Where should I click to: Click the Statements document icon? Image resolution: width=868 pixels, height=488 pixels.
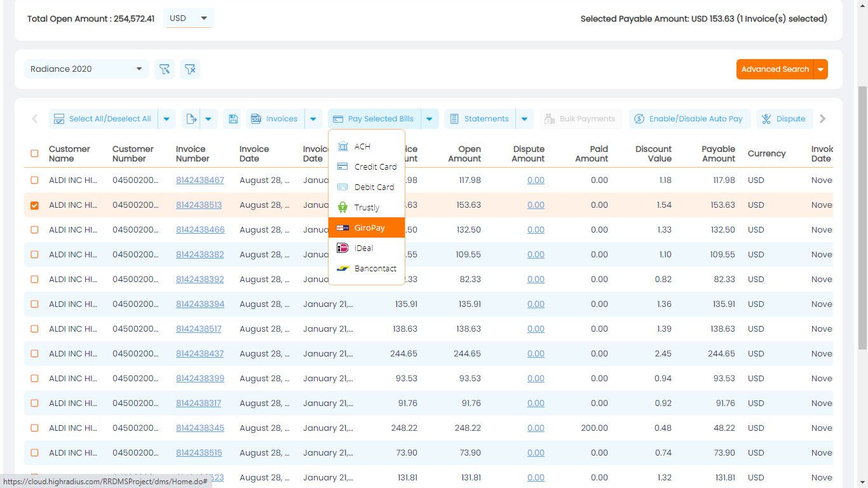(x=455, y=118)
